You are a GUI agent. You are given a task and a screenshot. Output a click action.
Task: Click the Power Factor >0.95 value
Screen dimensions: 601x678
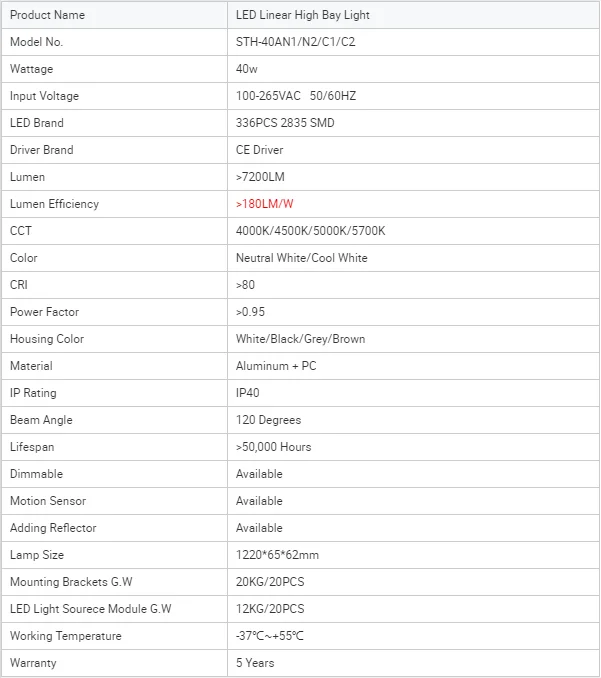click(x=250, y=312)
